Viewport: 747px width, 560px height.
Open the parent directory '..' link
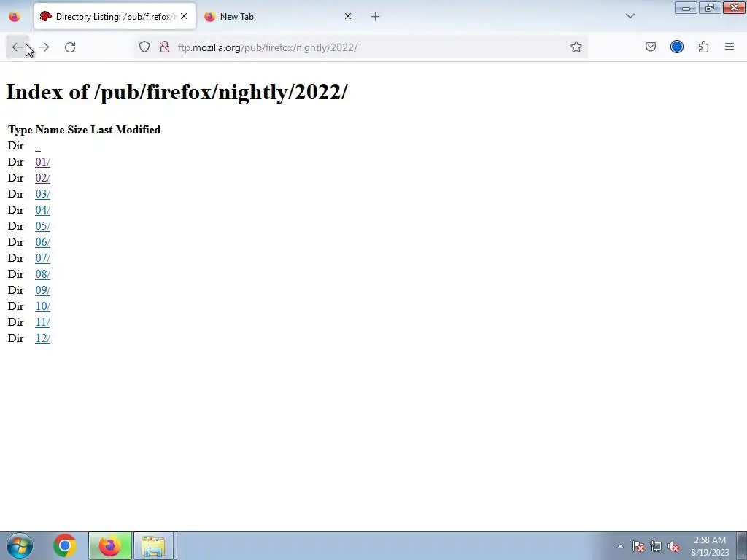point(38,146)
